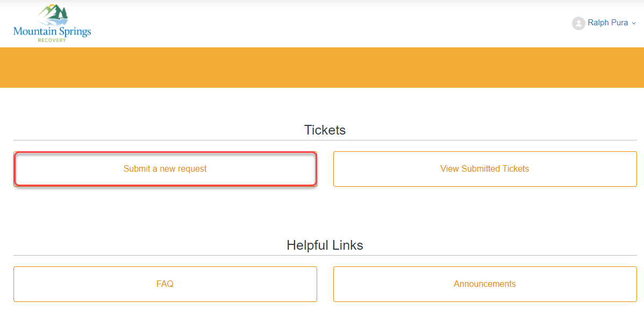This screenshot has width=644, height=317.
Task: Click the divider line below Helpful Links
Action: (325, 255)
